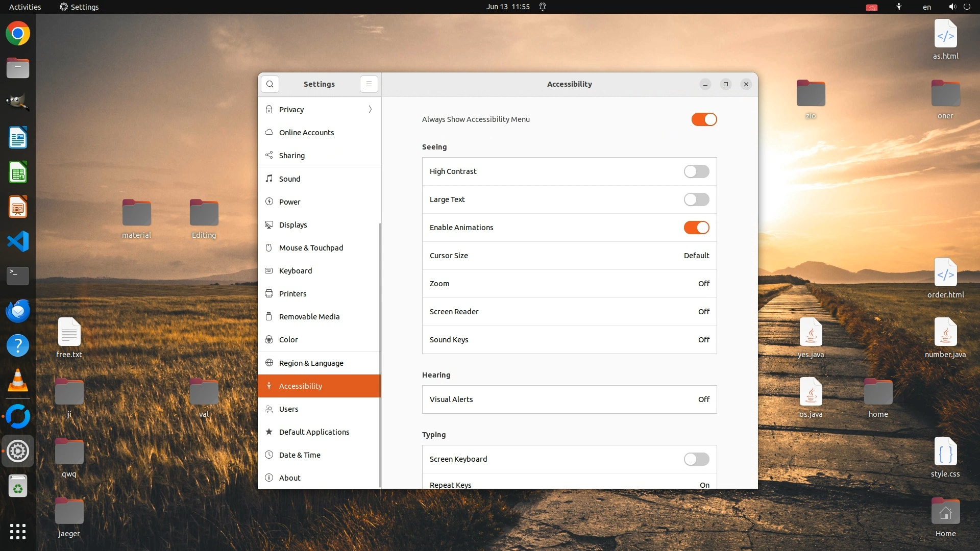
Task: Expand the Privacy section chevron
Action: [370, 110]
